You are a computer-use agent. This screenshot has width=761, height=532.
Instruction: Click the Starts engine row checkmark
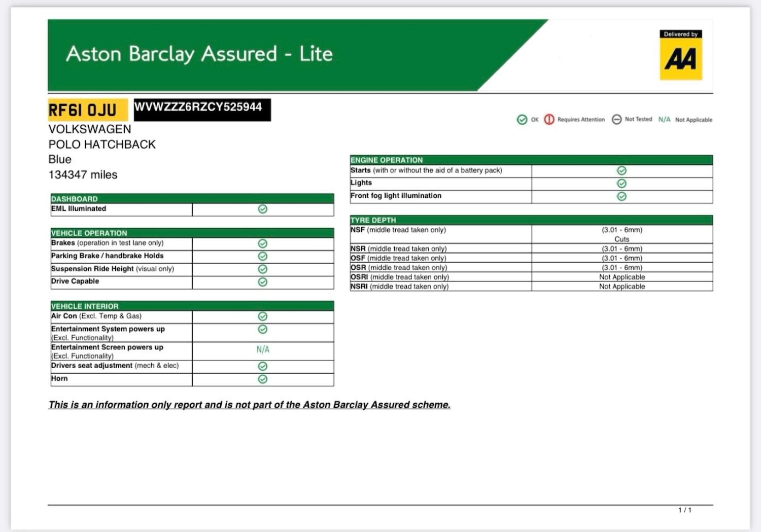621,171
